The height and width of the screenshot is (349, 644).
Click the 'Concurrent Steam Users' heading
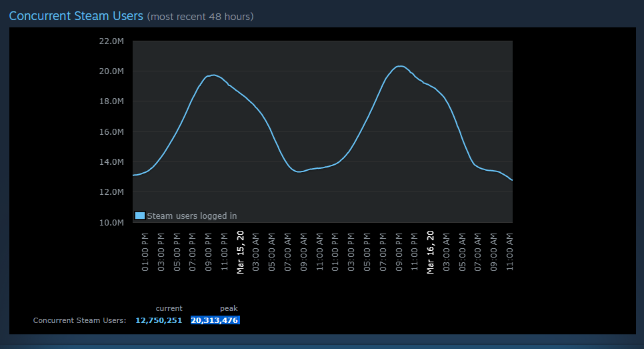tap(76, 16)
